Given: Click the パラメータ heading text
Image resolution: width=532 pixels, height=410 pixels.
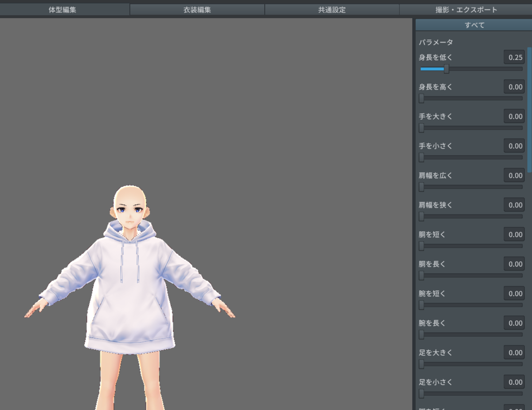Looking at the screenshot, I should click(x=436, y=43).
